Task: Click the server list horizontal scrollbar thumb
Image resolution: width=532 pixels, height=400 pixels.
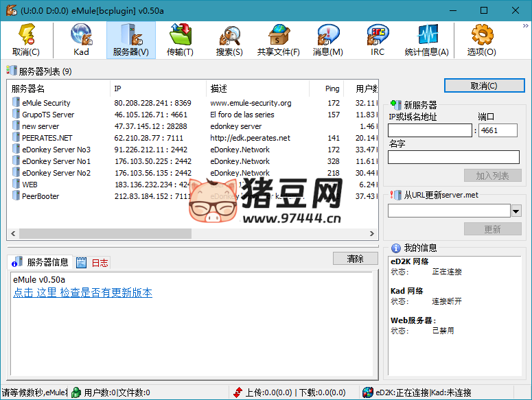Action: click(x=105, y=233)
